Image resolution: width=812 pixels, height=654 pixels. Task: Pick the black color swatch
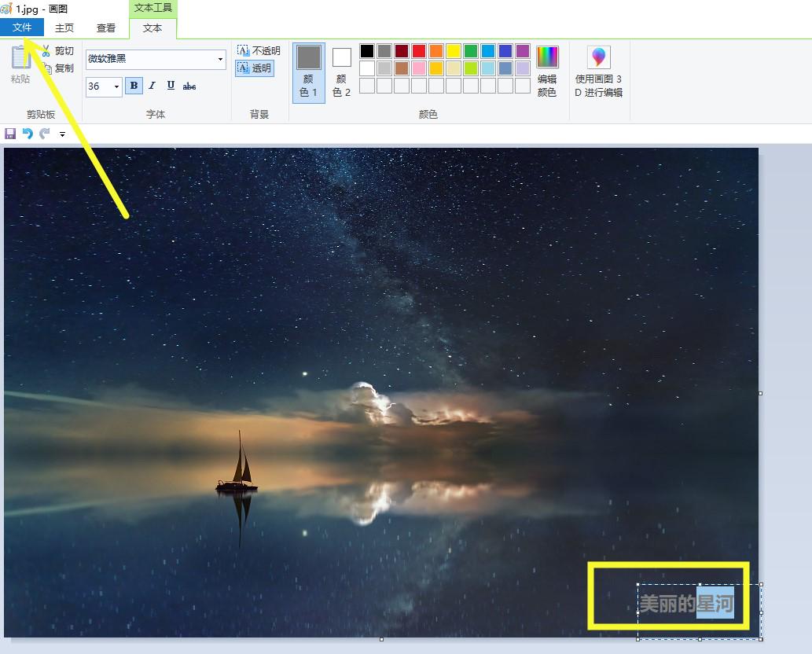366,51
